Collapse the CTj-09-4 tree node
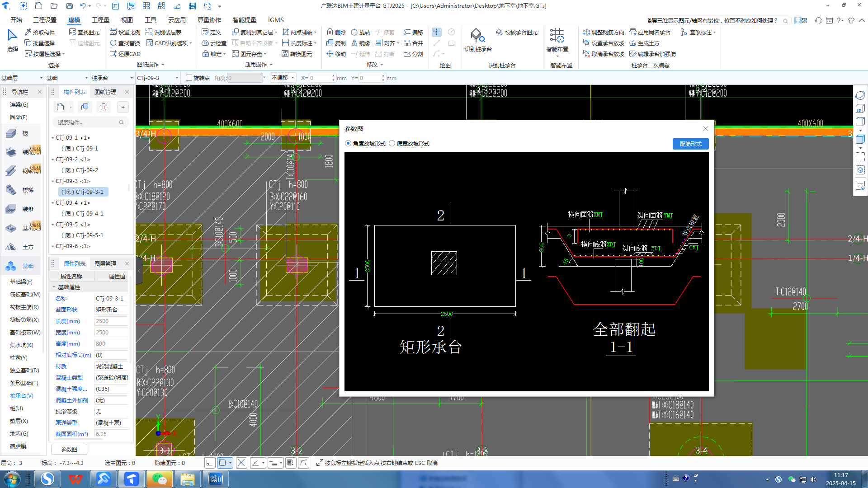 [53, 203]
